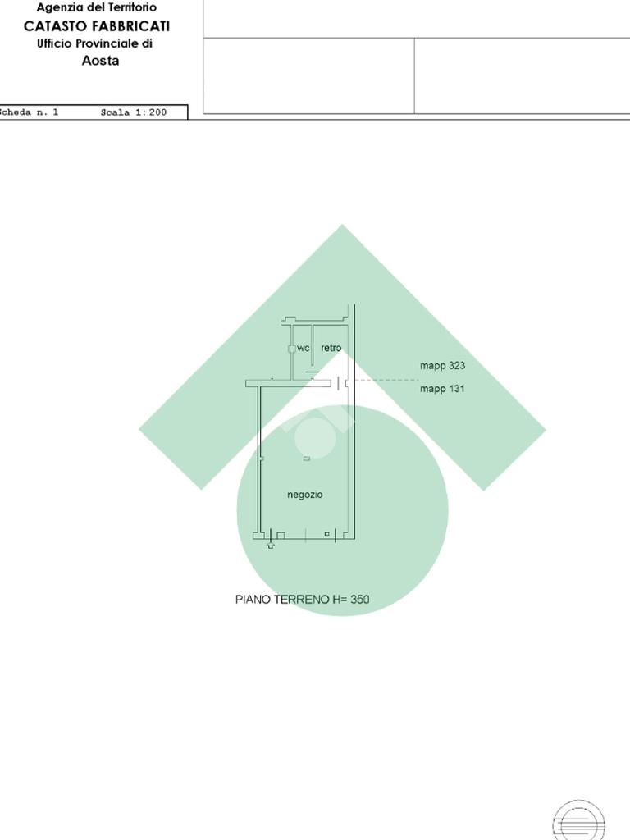Click the entrance arrow below the shop
Screen dimensions: 630x840
[271, 545]
